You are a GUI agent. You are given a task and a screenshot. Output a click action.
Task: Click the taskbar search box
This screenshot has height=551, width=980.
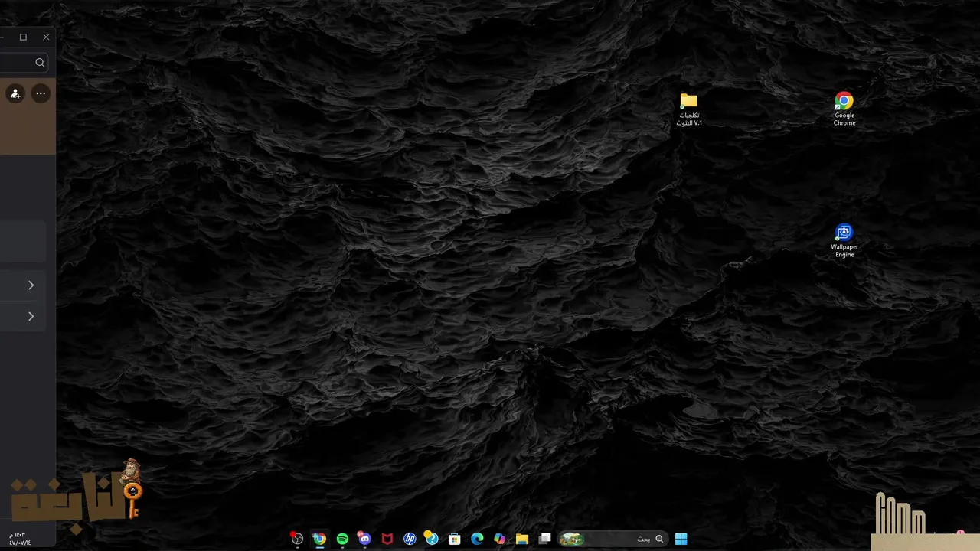coord(612,539)
